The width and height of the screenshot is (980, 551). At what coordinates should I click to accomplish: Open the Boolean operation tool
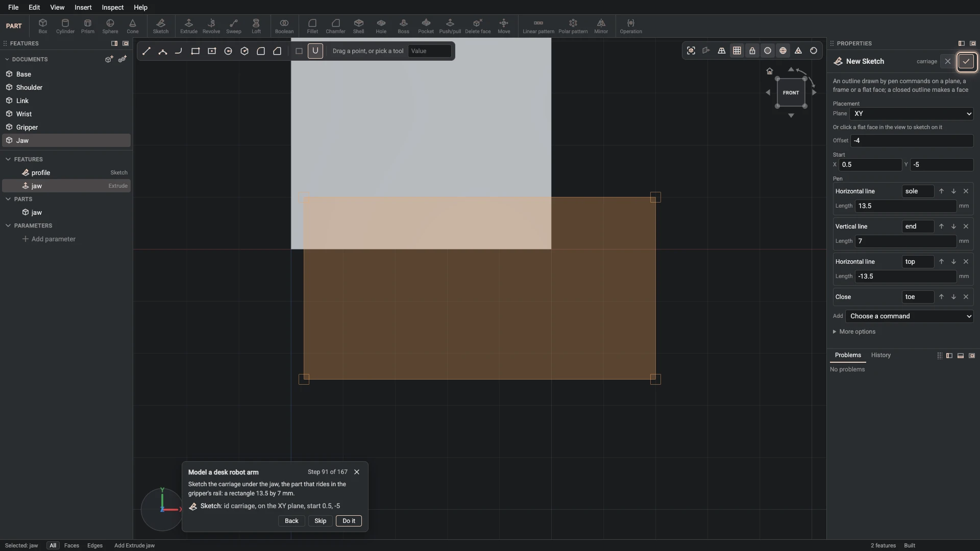(284, 26)
